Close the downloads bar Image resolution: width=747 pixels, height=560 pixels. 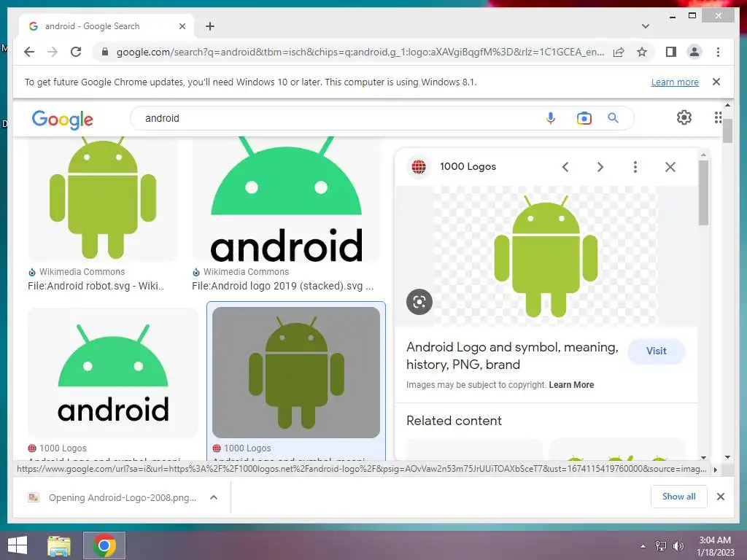coord(721,497)
